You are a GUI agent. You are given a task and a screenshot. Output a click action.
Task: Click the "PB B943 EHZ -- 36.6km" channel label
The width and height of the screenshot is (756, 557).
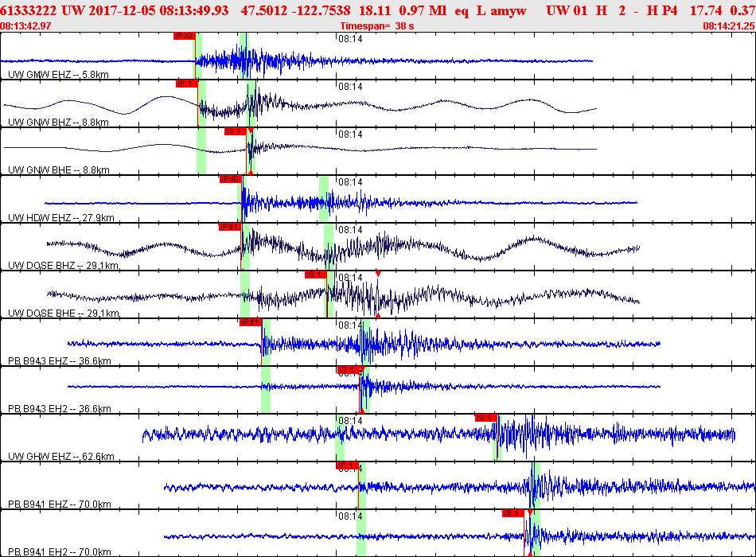(x=60, y=361)
